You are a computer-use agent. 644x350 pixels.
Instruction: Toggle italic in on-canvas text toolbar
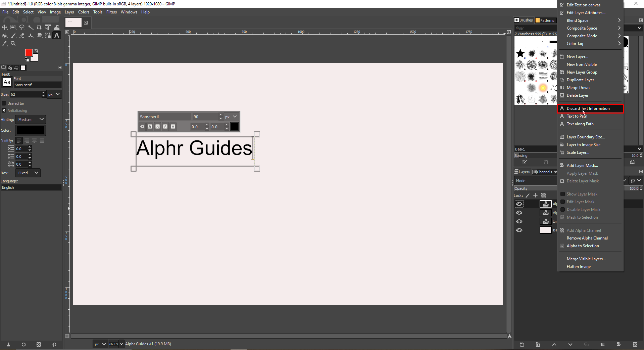[x=157, y=127]
